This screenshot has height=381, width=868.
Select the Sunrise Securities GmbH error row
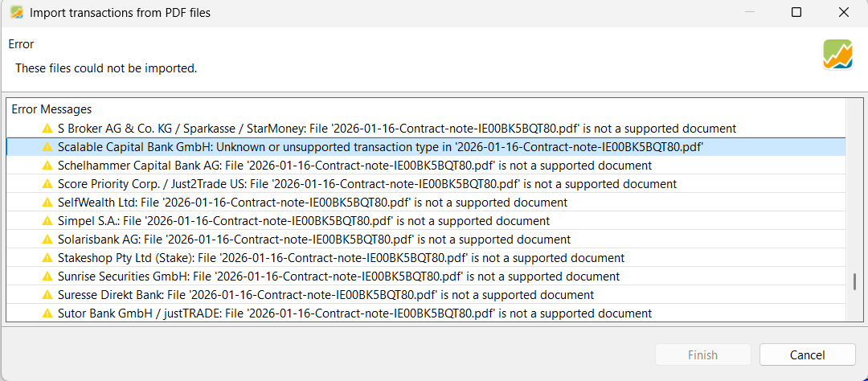[x=338, y=277]
